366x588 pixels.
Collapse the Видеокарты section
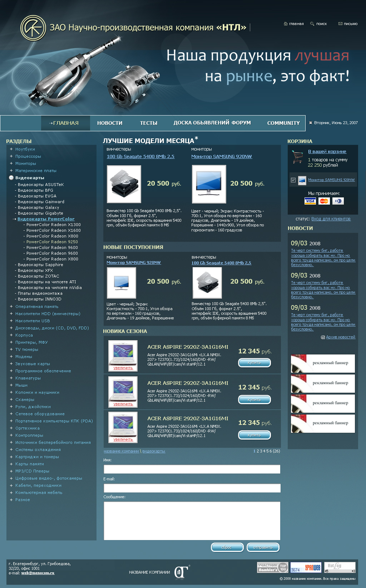(11, 178)
